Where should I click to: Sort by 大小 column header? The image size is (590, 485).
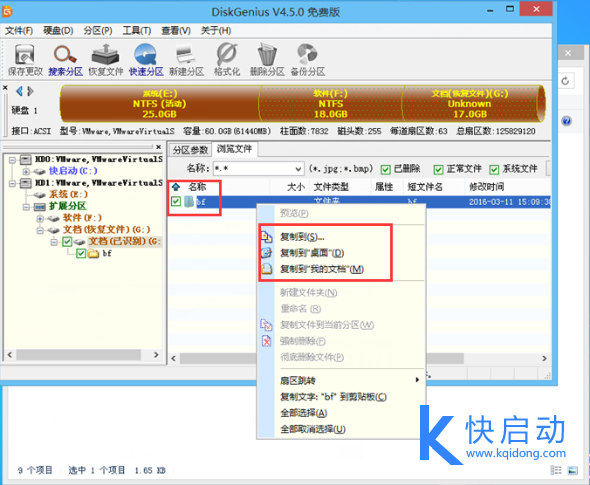(x=289, y=187)
